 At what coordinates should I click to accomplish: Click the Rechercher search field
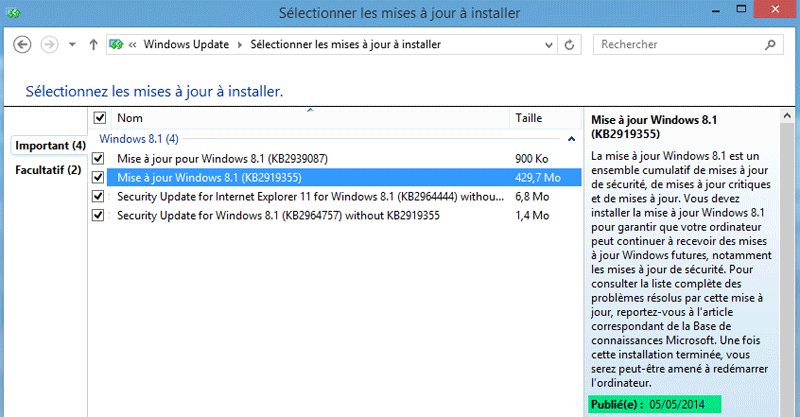675,45
